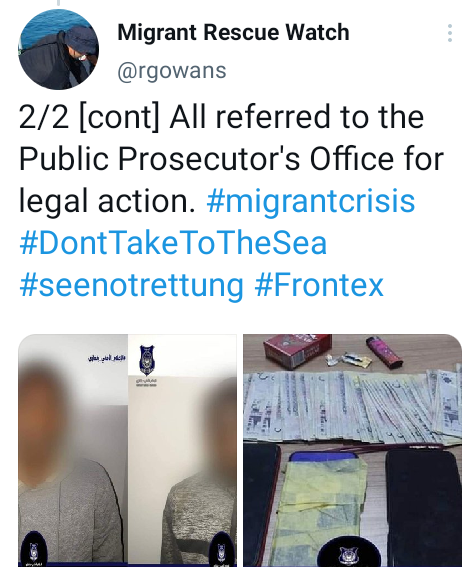Tap the Migrant Rescue Watch display name
Image resolution: width=474 pixels, height=567 pixels.
coord(234,32)
